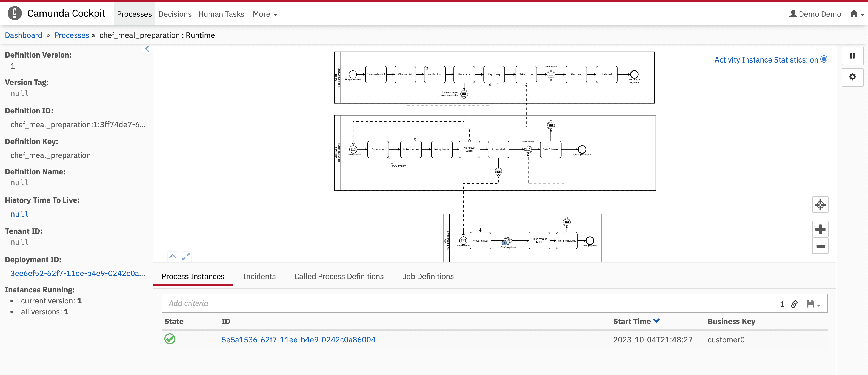Click the green active state indicator
Screen dimensions: 868x375
tap(170, 339)
